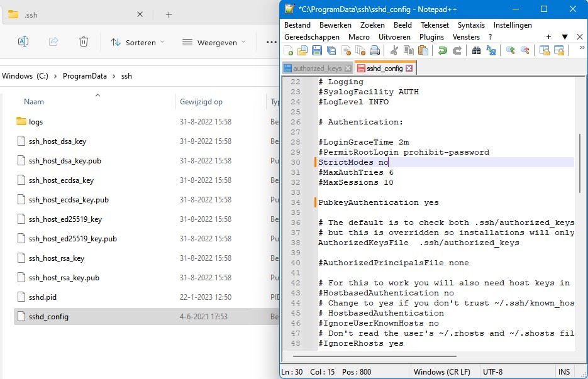Click the plus button in Notepad++ menu bar
The width and height of the screenshot is (588, 379).
[548, 36]
